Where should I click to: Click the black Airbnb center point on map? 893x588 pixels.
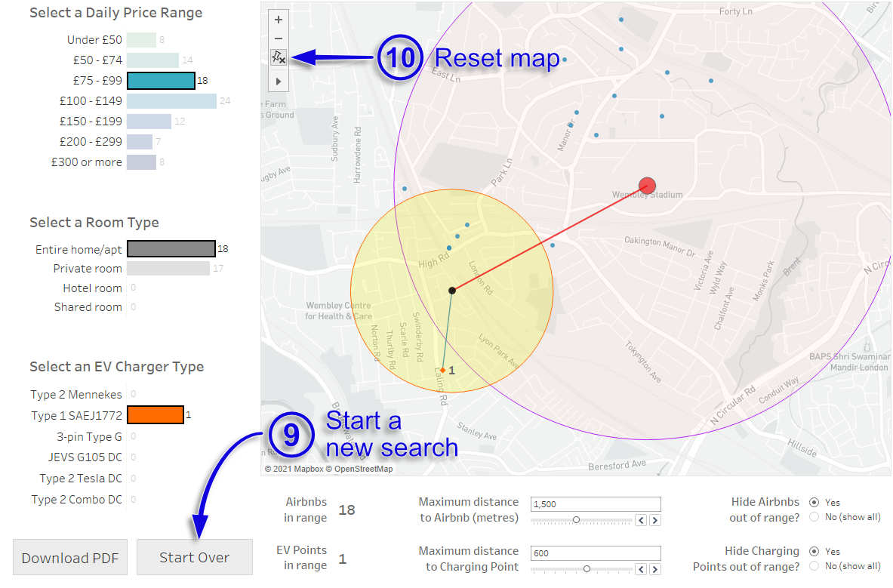coord(451,290)
